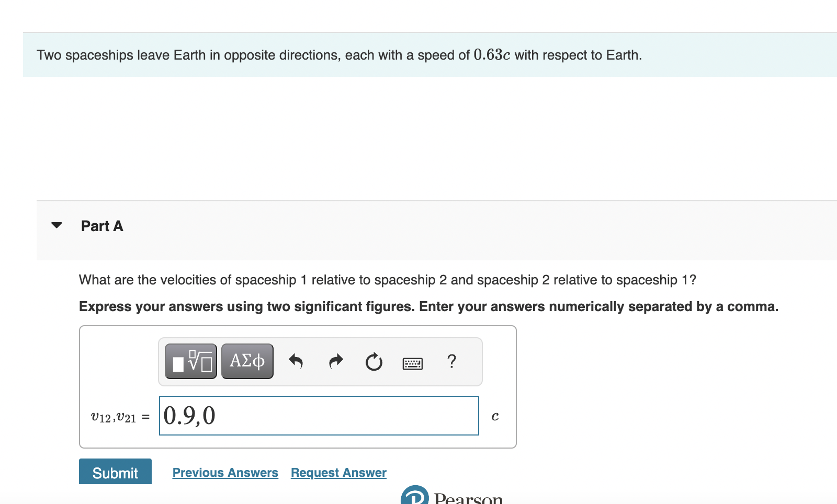Image resolution: width=837 pixels, height=504 pixels.
Task: Click the unit label c beside answer
Action: (495, 416)
